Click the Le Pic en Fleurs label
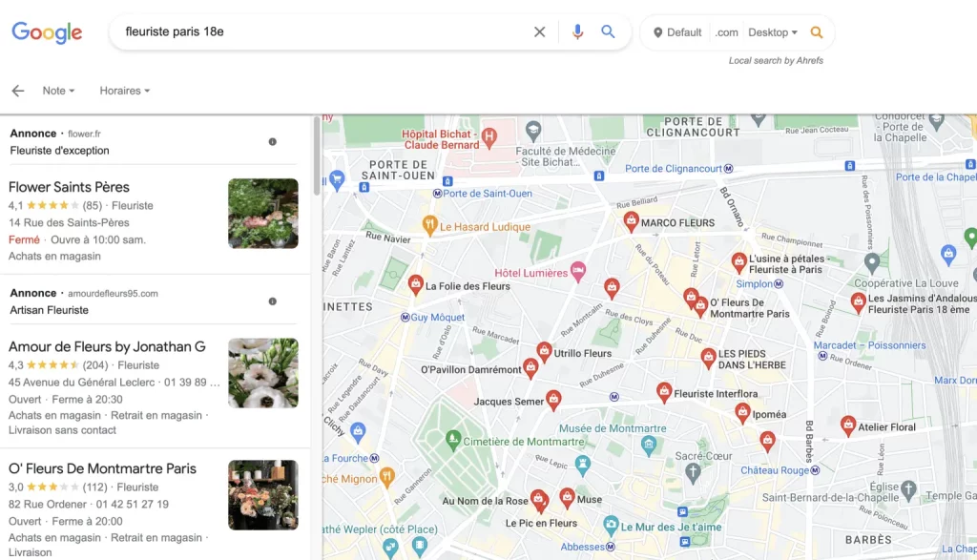977x560 pixels. [x=541, y=523]
